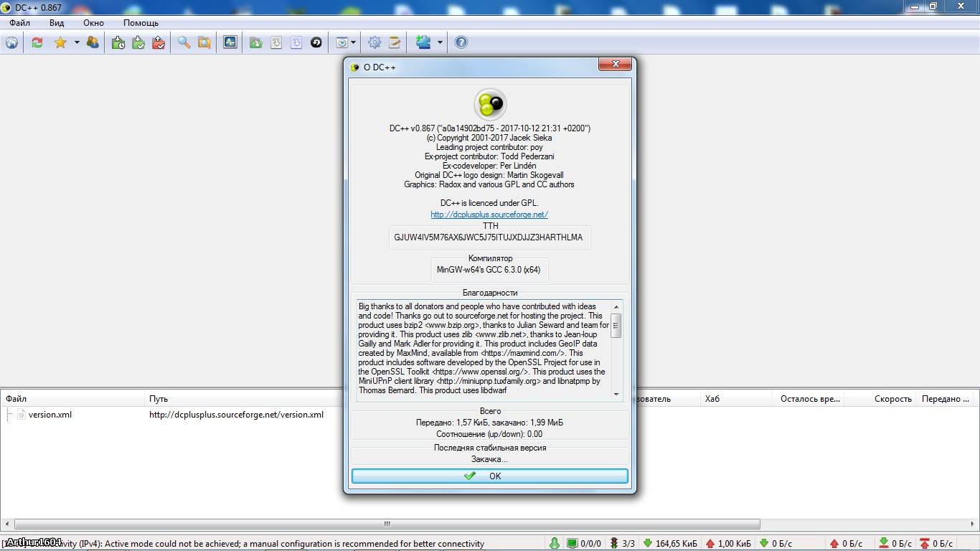Click the Хаб column header
The width and height of the screenshot is (980, 551).
(x=736, y=399)
